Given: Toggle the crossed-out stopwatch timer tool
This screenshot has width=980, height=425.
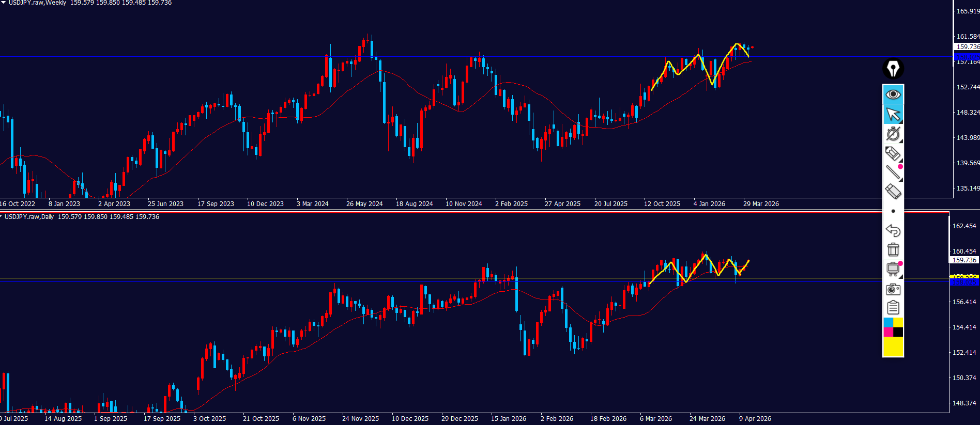Looking at the screenshot, I should pos(893,134).
